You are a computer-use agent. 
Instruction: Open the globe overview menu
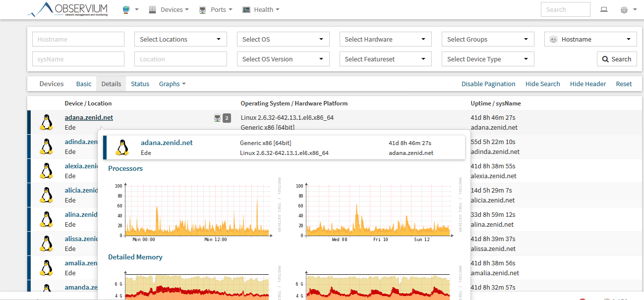tap(130, 9)
